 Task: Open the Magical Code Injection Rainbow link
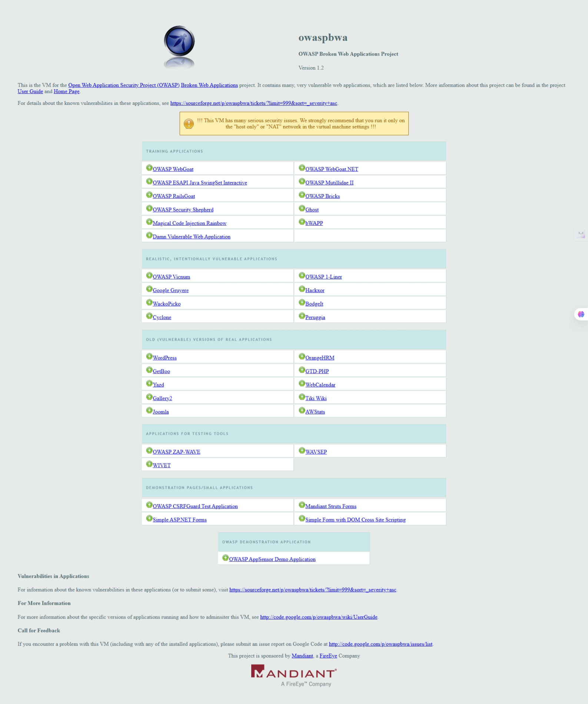point(189,223)
